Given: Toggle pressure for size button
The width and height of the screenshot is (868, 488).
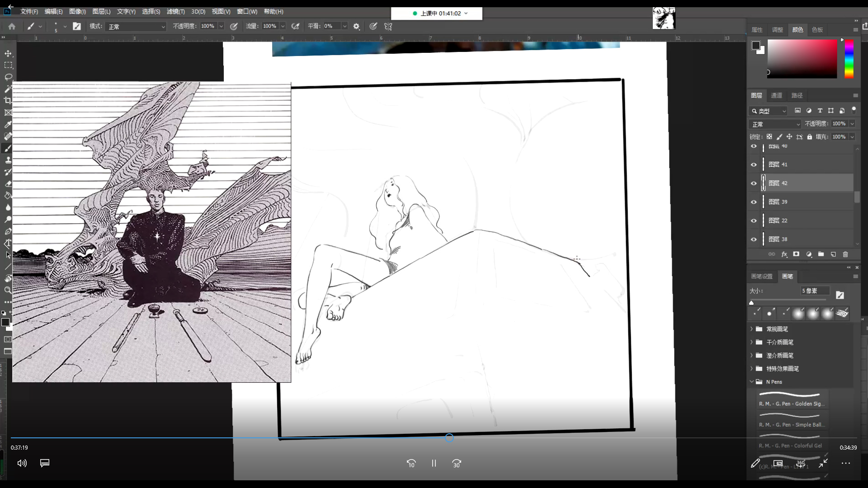Looking at the screenshot, I should click(x=373, y=26).
